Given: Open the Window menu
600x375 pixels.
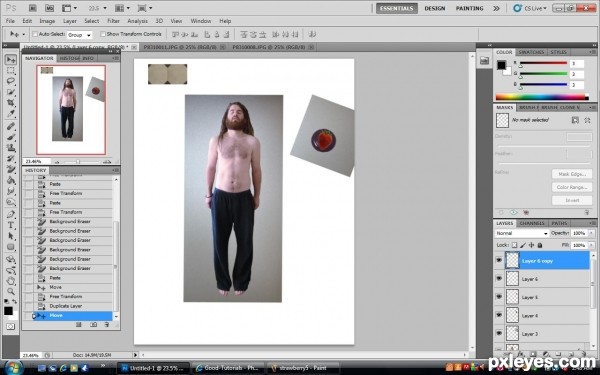Looking at the screenshot, I should 201,21.
